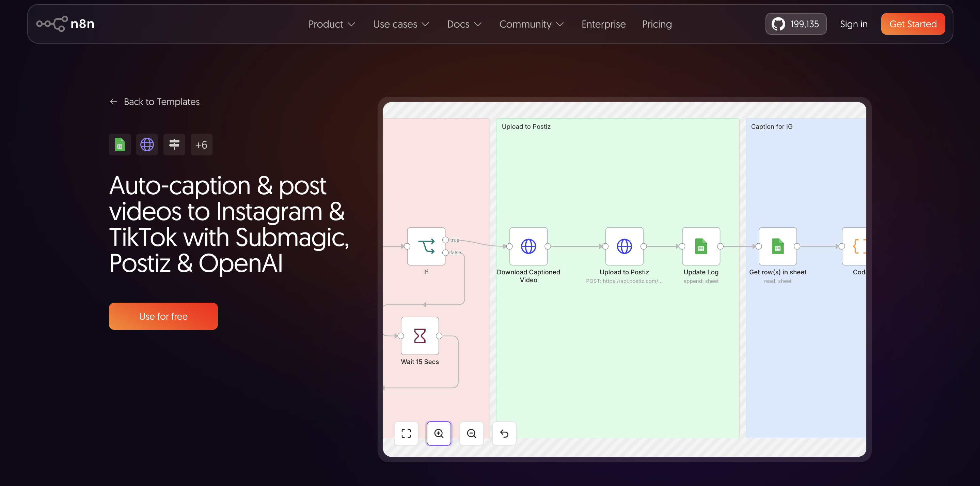Image resolution: width=980 pixels, height=486 pixels.
Task: Click the globe HTTP Request integration icon under the back link
Action: 147,145
